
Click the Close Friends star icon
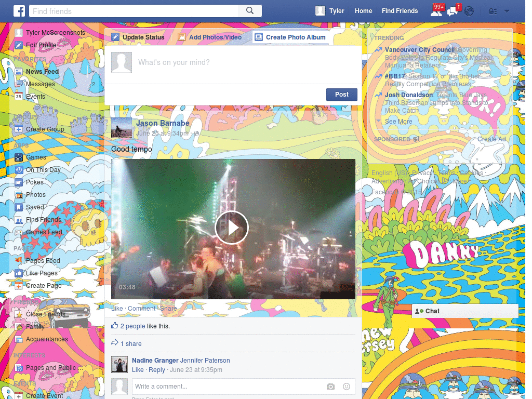19,314
